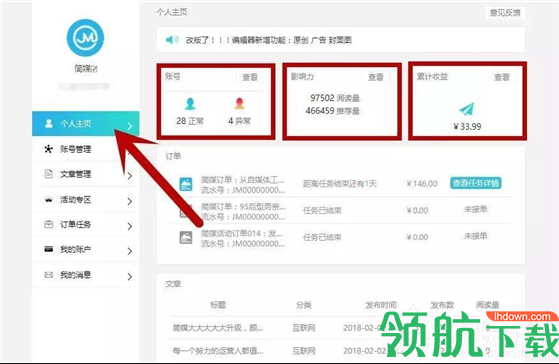This screenshot has height=364, width=559.
Task: Click the 订单任务 sidebar icon
Action: tap(48, 224)
